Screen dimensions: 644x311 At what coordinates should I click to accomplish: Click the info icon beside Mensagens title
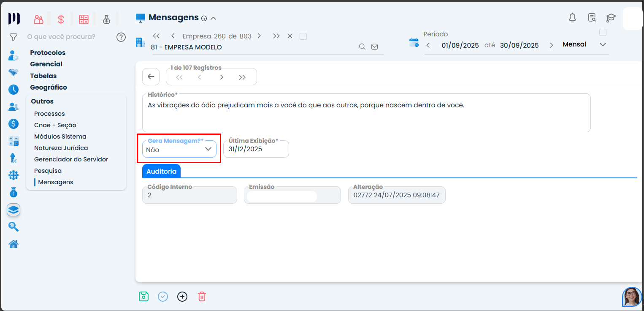click(204, 18)
